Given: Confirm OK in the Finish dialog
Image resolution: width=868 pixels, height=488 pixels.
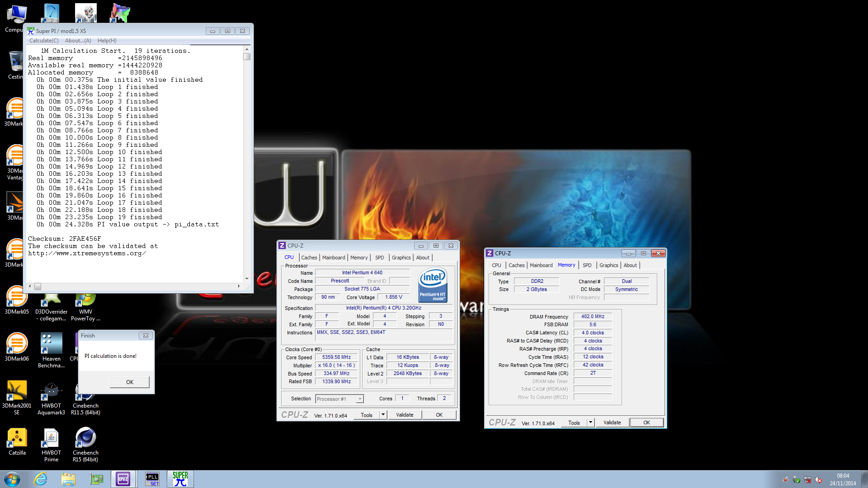Looking at the screenshot, I should tap(130, 382).
